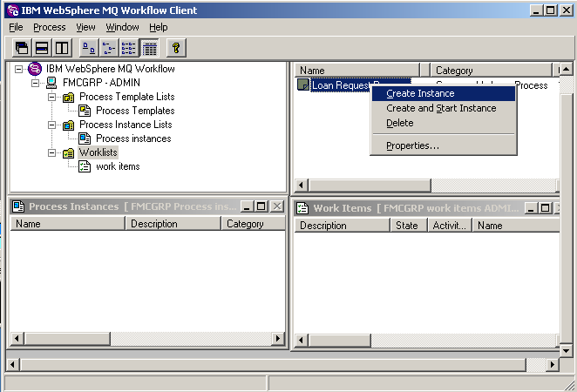
Task: Collapse the Worklists tree node
Action: click(x=51, y=152)
